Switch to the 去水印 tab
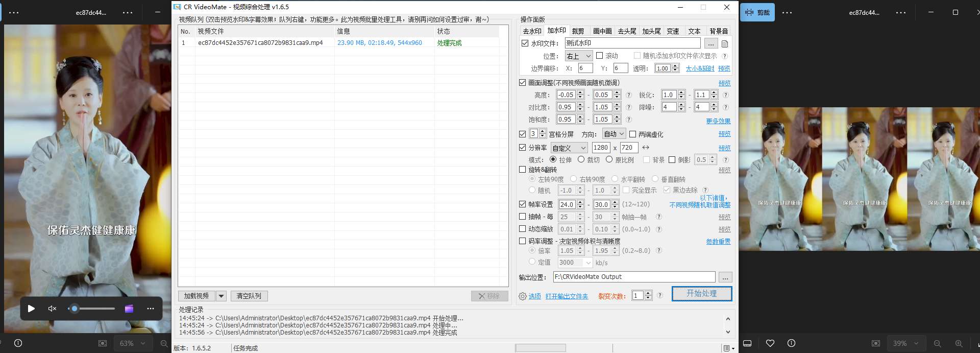Image resolution: width=980 pixels, height=353 pixels. (532, 31)
